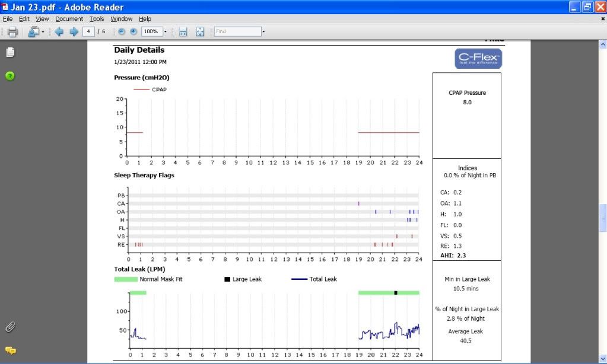This screenshot has height=364, width=607.
Task: Click the page number input box
Action: pos(89,32)
